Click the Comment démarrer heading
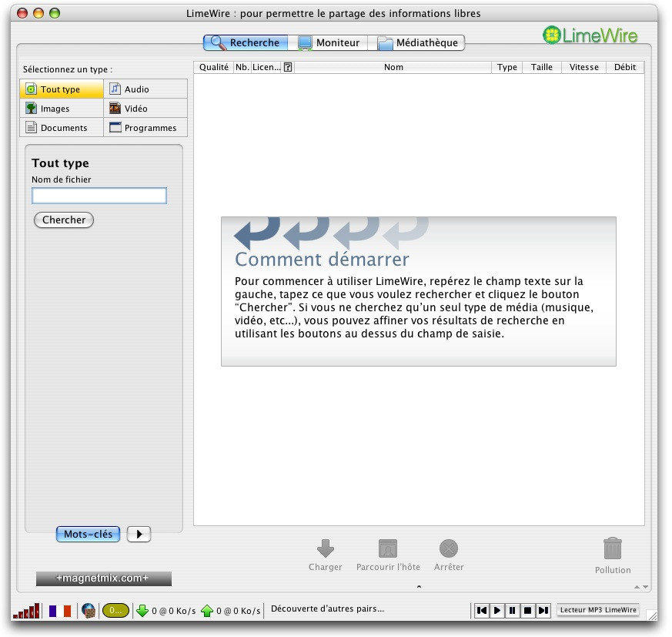This screenshot has height=637, width=672. [322, 259]
